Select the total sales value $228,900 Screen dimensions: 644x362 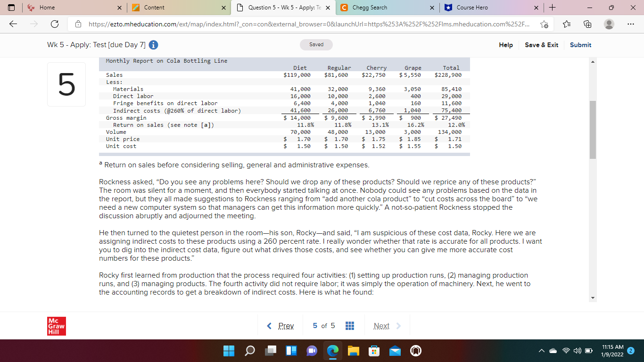tap(448, 75)
